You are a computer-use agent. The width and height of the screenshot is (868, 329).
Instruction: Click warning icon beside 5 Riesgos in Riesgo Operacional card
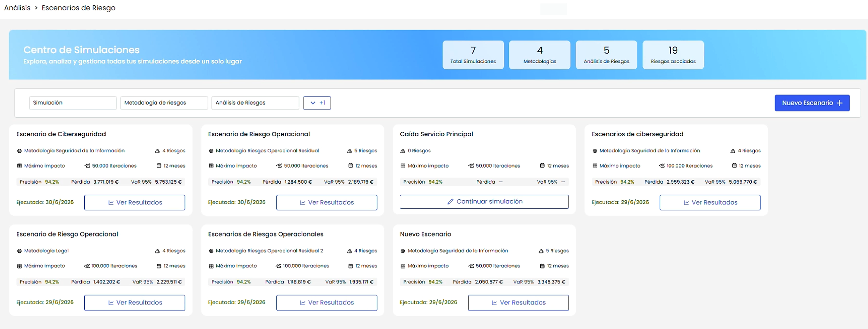350,151
